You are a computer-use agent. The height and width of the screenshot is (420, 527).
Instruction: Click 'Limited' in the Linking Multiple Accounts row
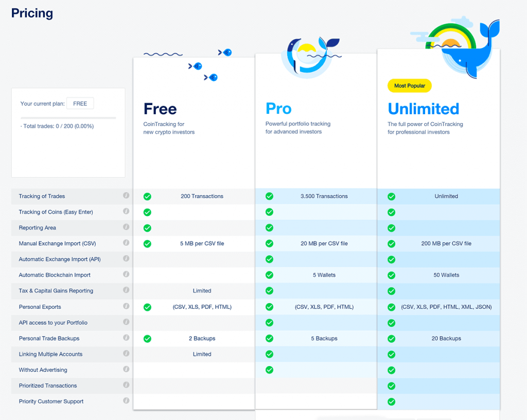202,355
